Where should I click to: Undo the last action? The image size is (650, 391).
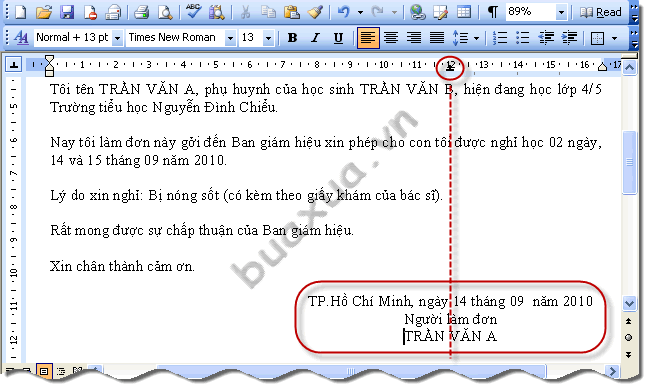(x=344, y=12)
